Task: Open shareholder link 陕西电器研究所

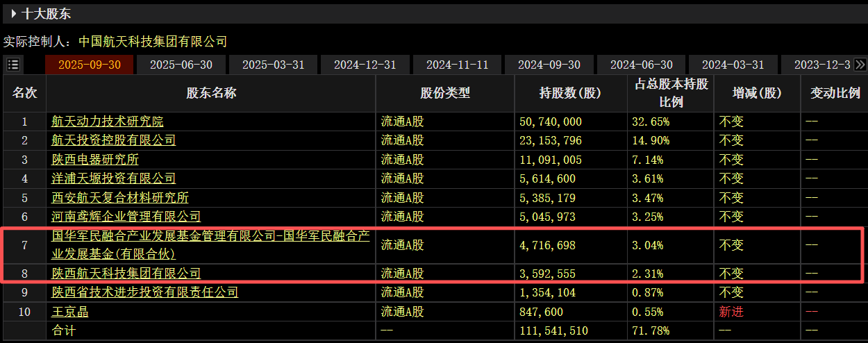Action: click(x=95, y=160)
